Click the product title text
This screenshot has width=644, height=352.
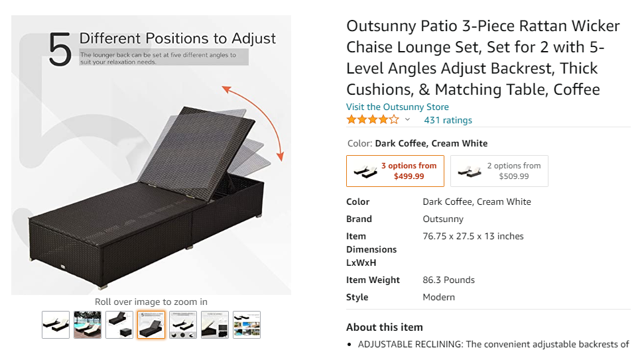click(483, 58)
